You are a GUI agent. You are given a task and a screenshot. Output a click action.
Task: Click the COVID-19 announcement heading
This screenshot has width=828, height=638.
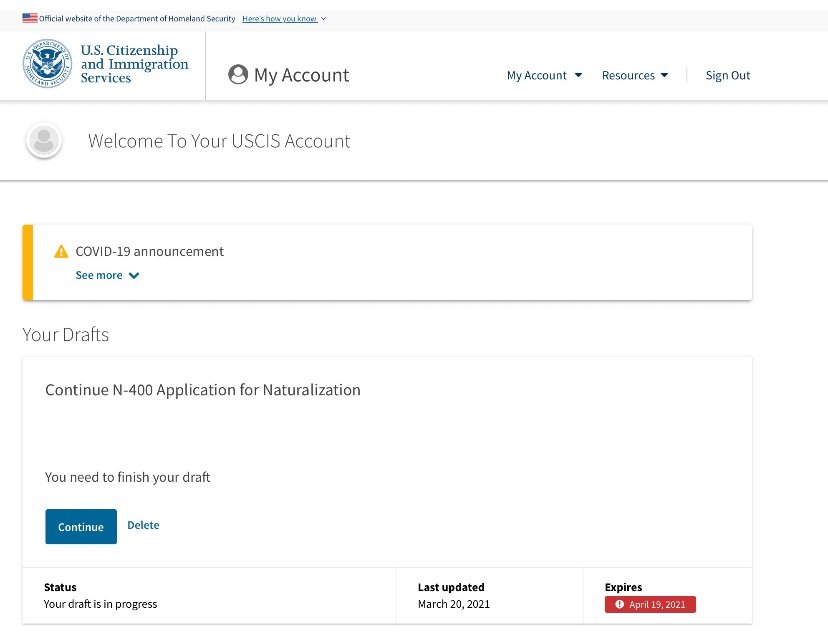point(150,252)
